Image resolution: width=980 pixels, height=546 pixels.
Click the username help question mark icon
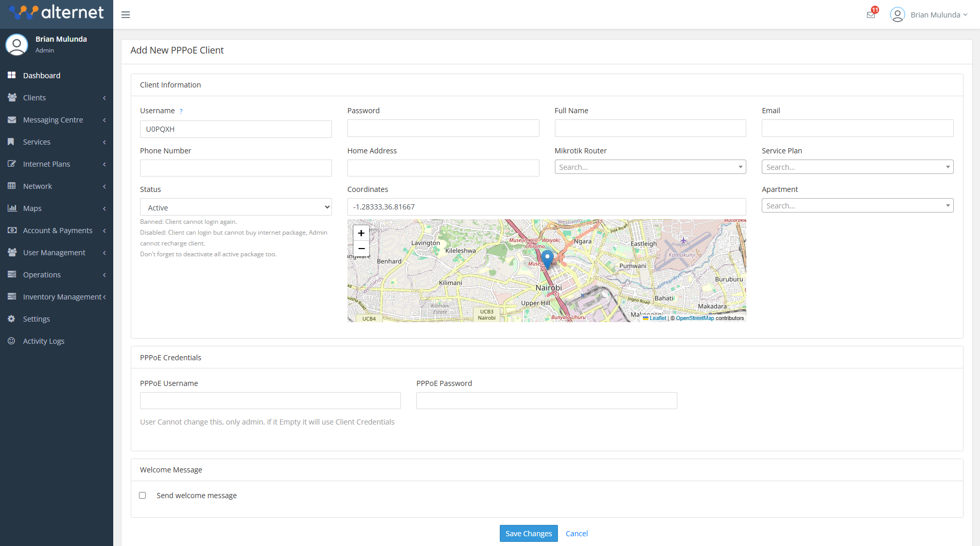[x=181, y=111]
